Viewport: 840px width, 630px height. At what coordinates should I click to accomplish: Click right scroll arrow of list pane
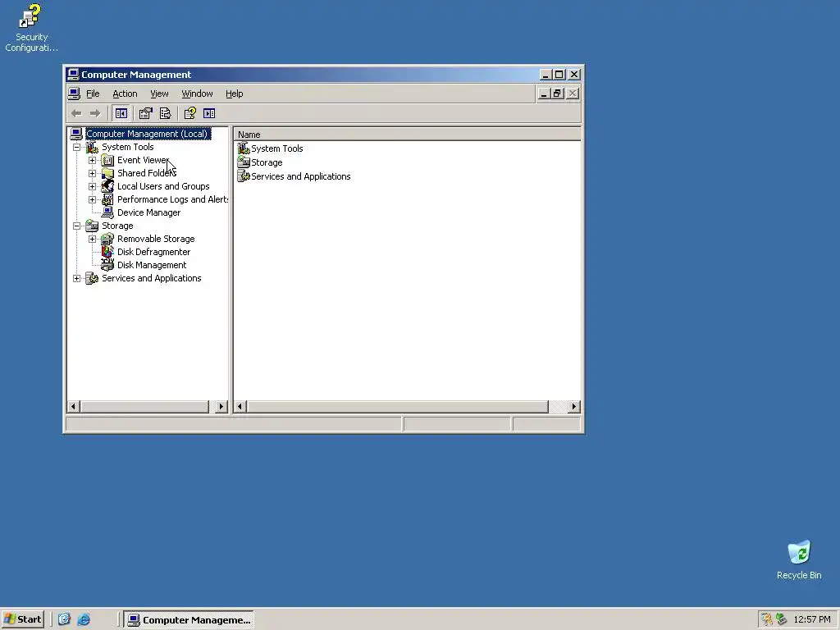(574, 407)
